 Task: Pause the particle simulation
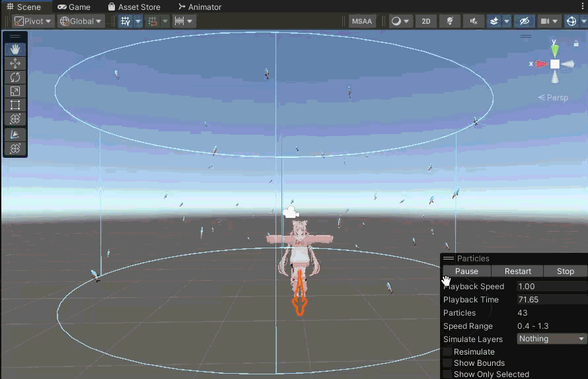point(466,271)
